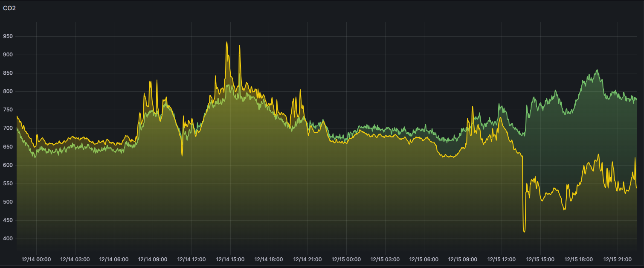Click the 950 y-axis label
Screen dimensions: 644x268
(x=8, y=37)
